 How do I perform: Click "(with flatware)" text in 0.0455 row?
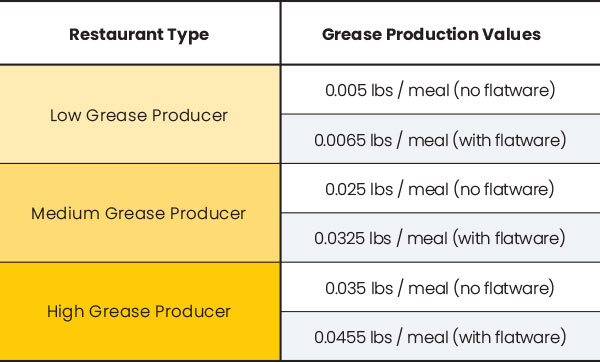click(509, 337)
